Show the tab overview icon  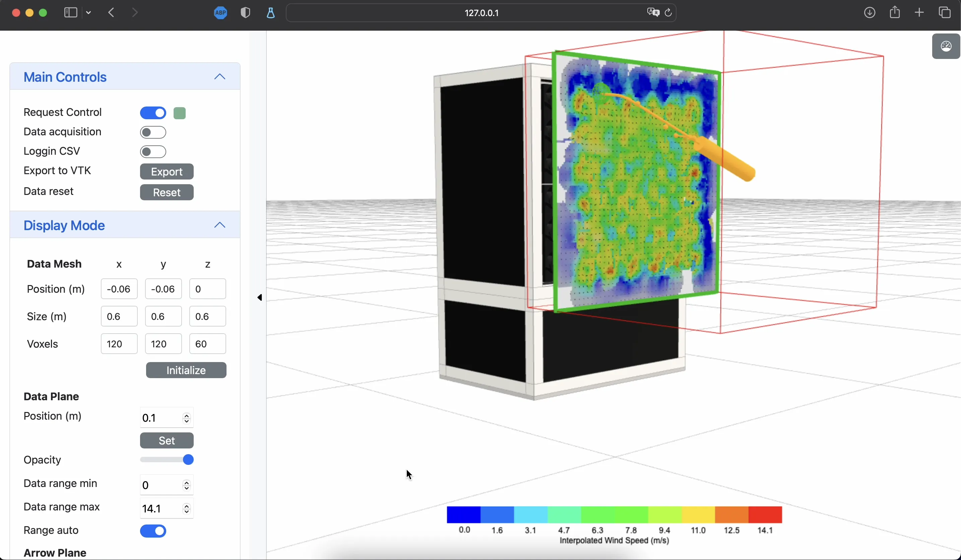pos(945,13)
